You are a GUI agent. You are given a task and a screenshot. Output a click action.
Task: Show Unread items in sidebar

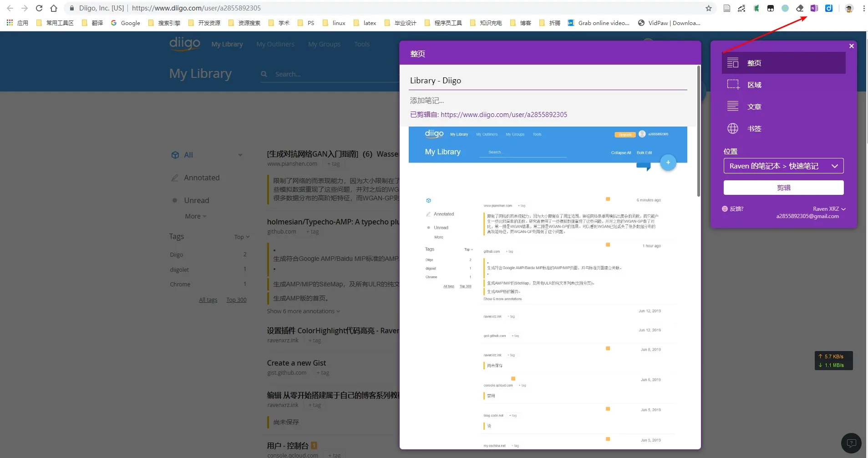pyautogui.click(x=197, y=200)
